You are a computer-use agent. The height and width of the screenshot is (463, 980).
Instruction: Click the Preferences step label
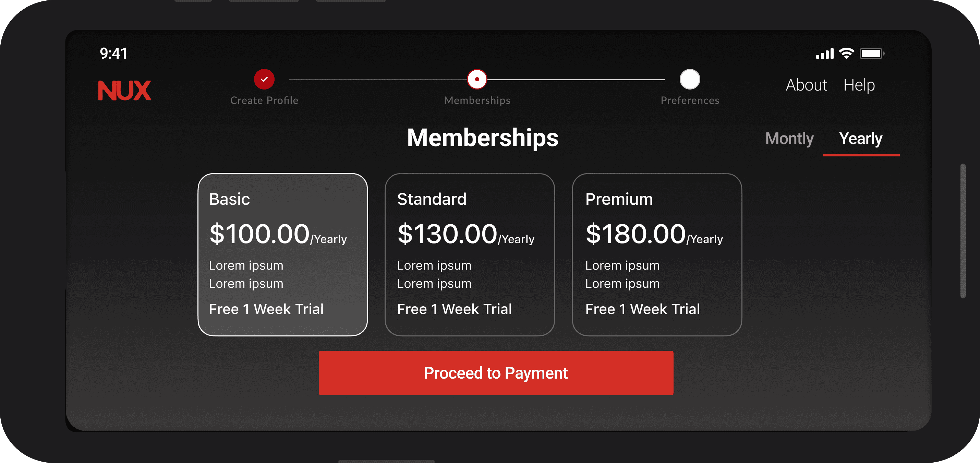coord(690,100)
